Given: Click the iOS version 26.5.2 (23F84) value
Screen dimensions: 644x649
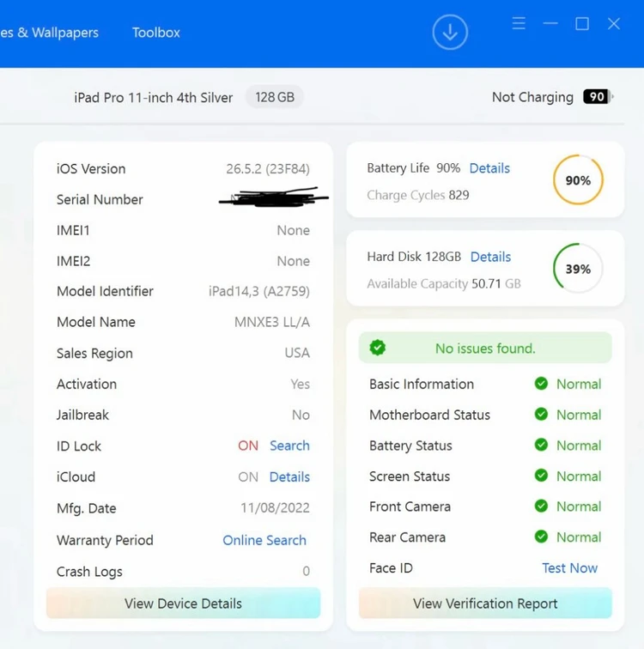Looking at the screenshot, I should pos(268,169).
